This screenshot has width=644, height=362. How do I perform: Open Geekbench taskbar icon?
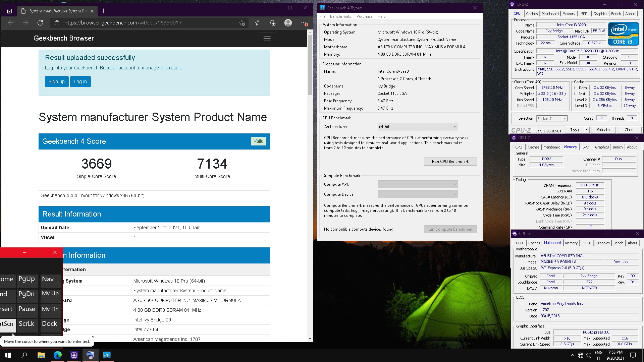click(107, 355)
